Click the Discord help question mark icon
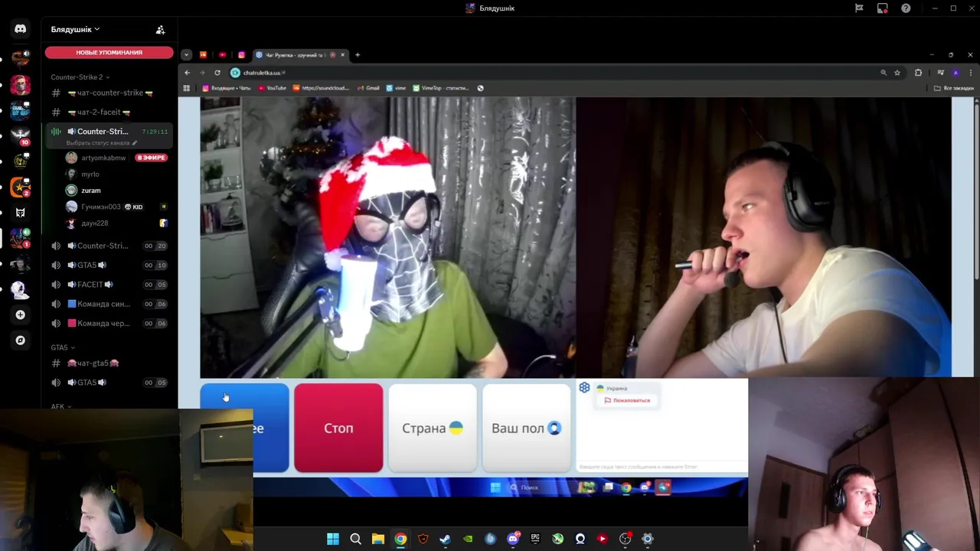 coord(906,8)
